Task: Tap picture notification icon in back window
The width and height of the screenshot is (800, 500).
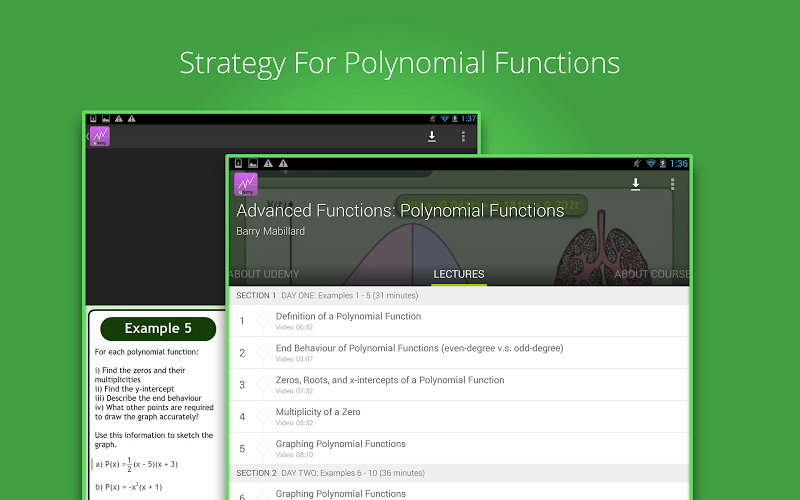Action: click(106, 118)
